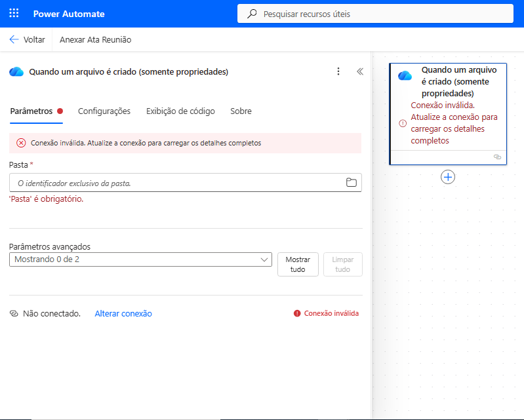Open the folder picker icon
Screen dimensions: 524x420
352,182
